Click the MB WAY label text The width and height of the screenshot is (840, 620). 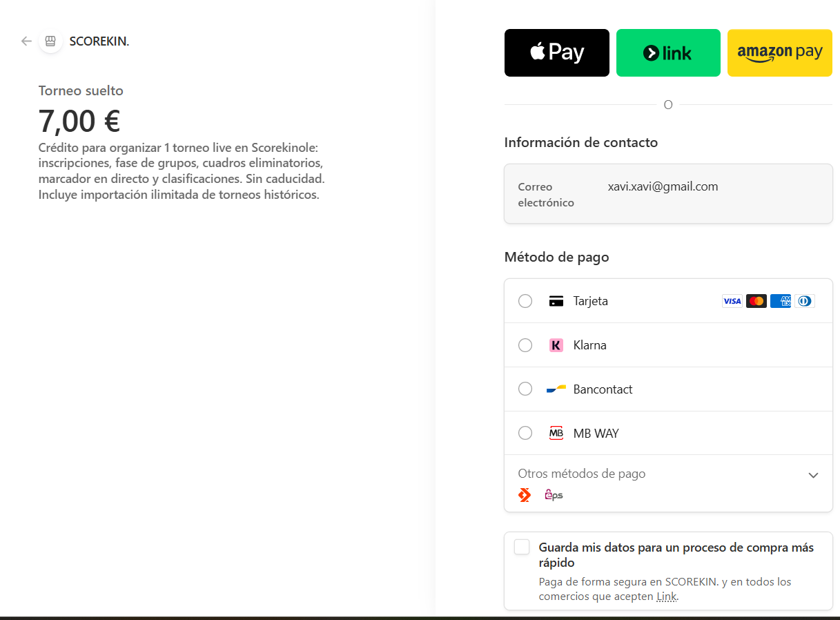[596, 434]
